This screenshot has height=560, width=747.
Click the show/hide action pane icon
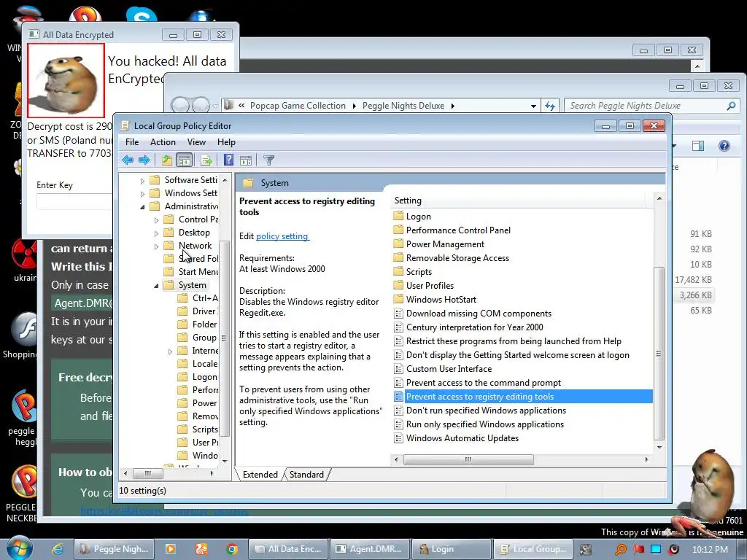246,160
